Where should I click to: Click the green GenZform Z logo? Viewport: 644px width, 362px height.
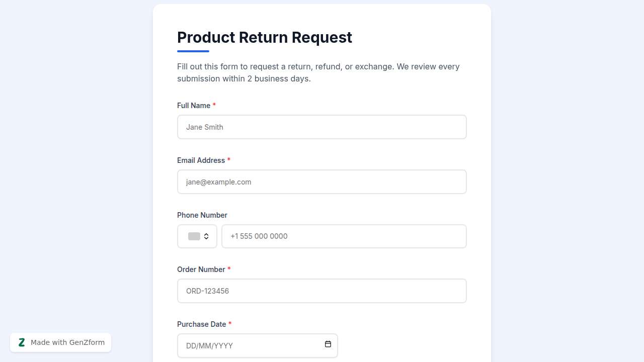(x=22, y=342)
